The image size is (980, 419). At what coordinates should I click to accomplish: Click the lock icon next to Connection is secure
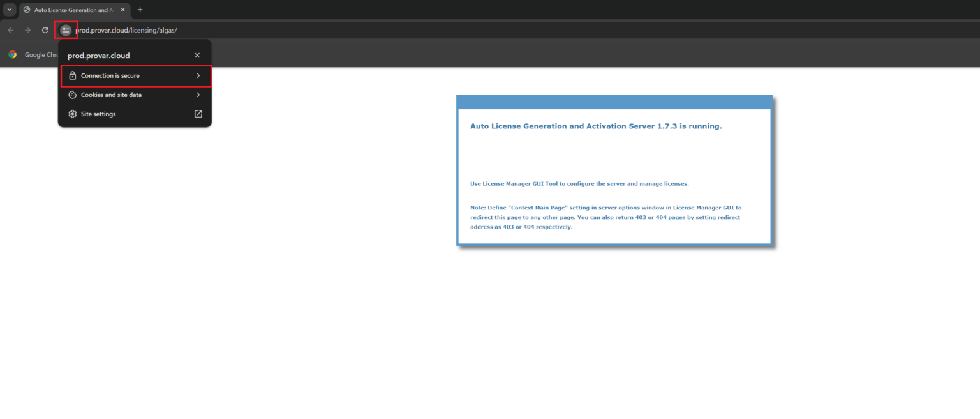pos(72,75)
